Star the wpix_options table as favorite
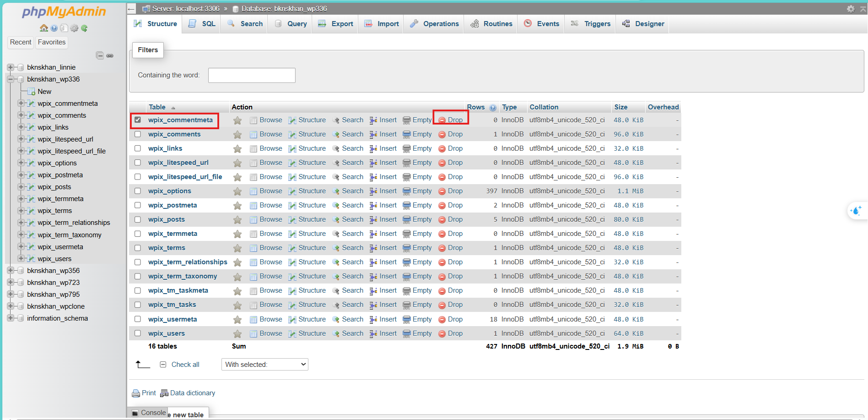 click(x=237, y=191)
